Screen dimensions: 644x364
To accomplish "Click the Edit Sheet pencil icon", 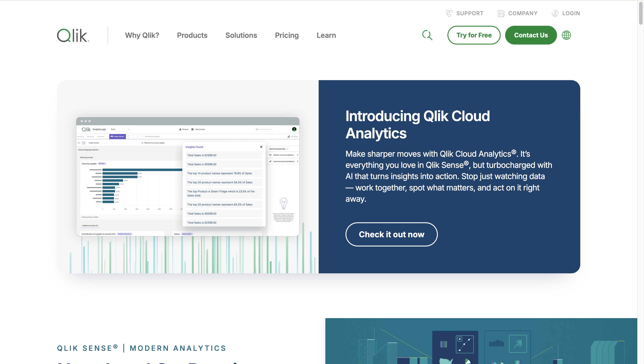I will [x=289, y=137].
